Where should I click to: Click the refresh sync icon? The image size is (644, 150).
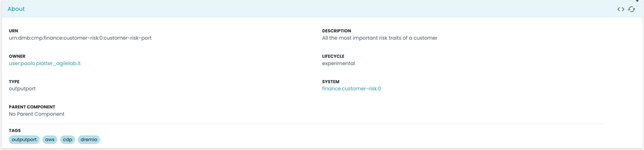(x=631, y=9)
